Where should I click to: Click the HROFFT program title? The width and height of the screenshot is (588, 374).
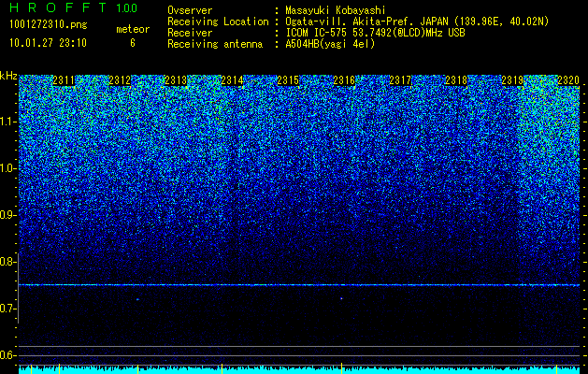click(x=58, y=7)
